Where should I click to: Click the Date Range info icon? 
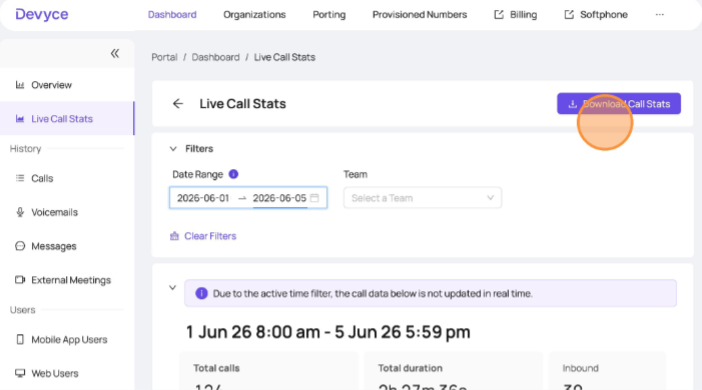233,174
